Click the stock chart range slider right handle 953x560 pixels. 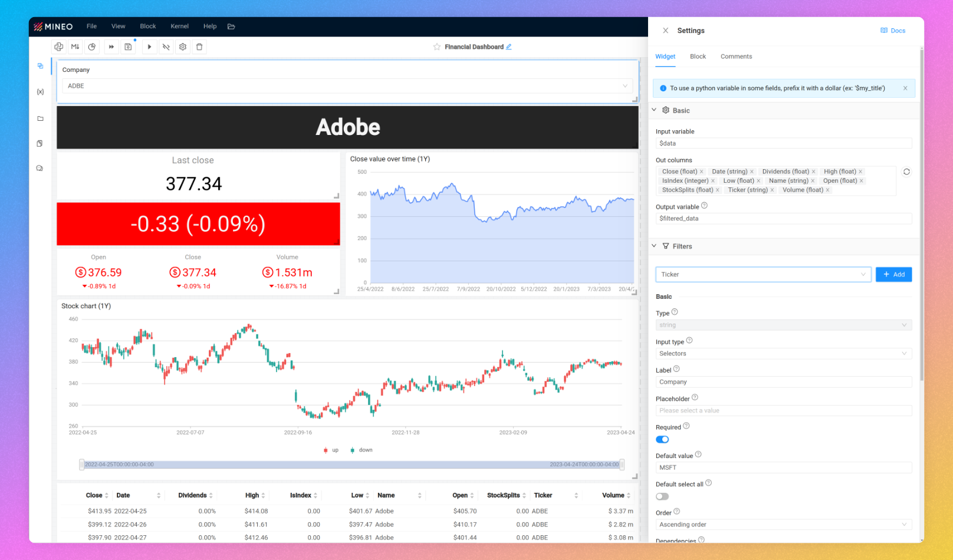tap(622, 465)
